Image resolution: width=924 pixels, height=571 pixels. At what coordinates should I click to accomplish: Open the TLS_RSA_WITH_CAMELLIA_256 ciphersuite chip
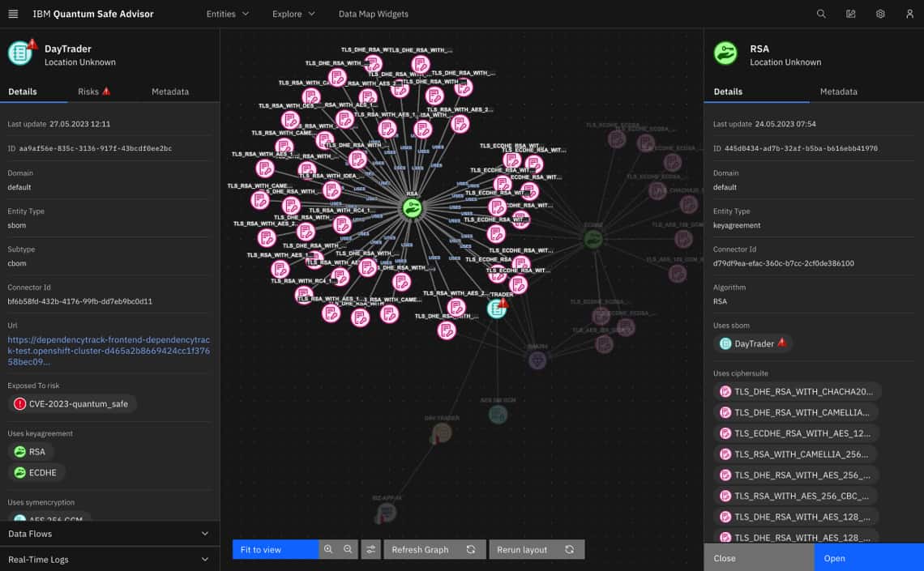coord(795,454)
